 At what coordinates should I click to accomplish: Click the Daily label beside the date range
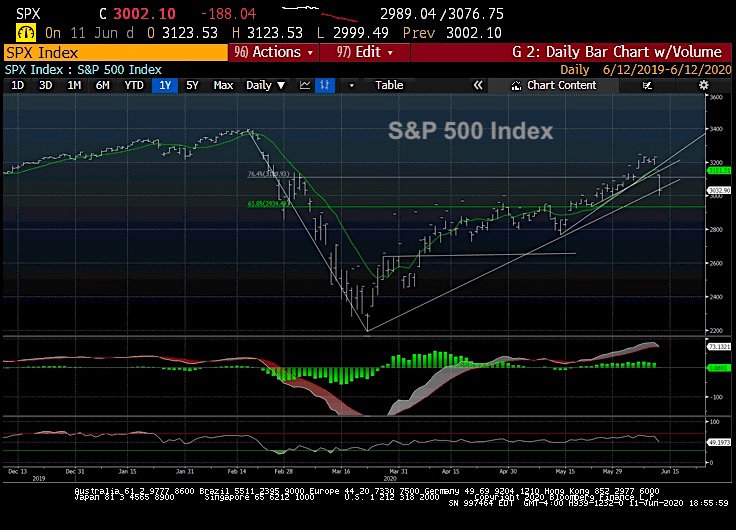tap(575, 70)
